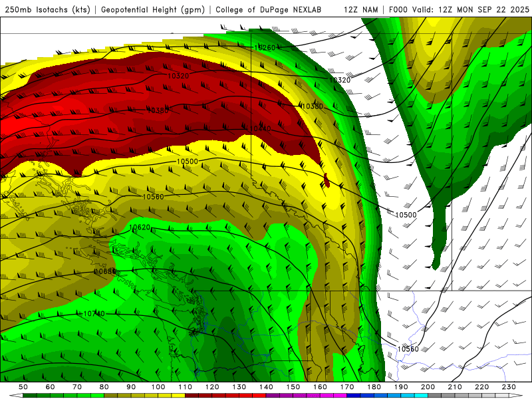This screenshot has height=399, width=532.
Task: Click the 210 kts legend value
Action: (455, 387)
